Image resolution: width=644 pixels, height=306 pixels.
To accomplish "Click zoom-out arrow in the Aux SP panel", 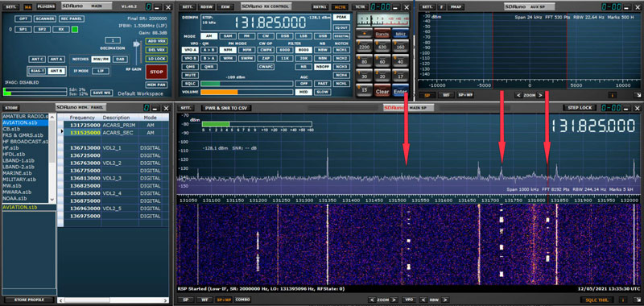I will [518, 95].
